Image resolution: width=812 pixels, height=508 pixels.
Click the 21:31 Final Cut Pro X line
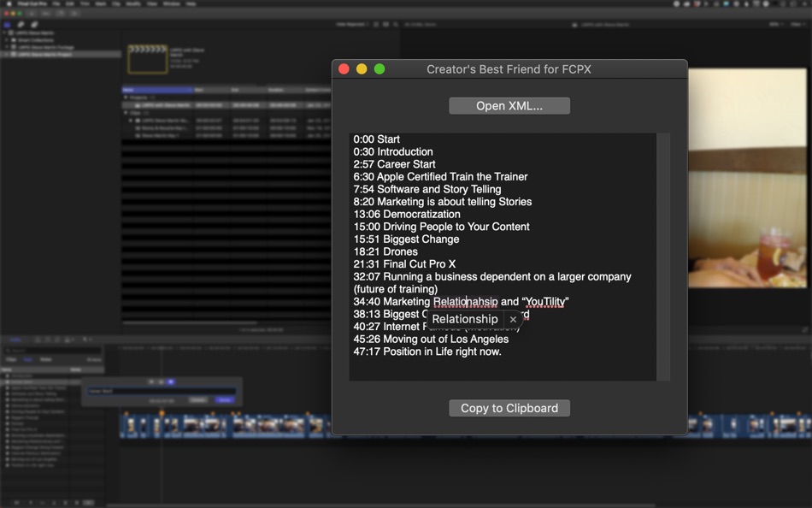pyautogui.click(x=404, y=264)
